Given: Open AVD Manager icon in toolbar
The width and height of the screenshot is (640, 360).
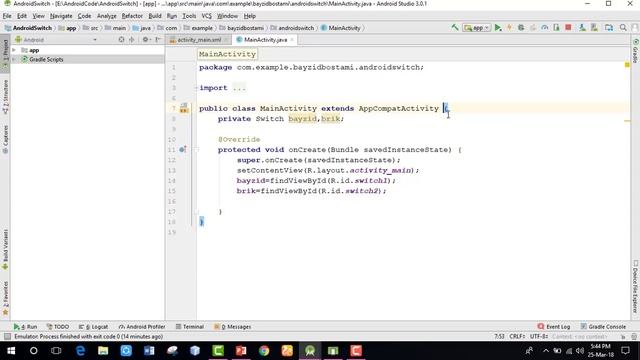Looking at the screenshot, I should pos(582,28).
